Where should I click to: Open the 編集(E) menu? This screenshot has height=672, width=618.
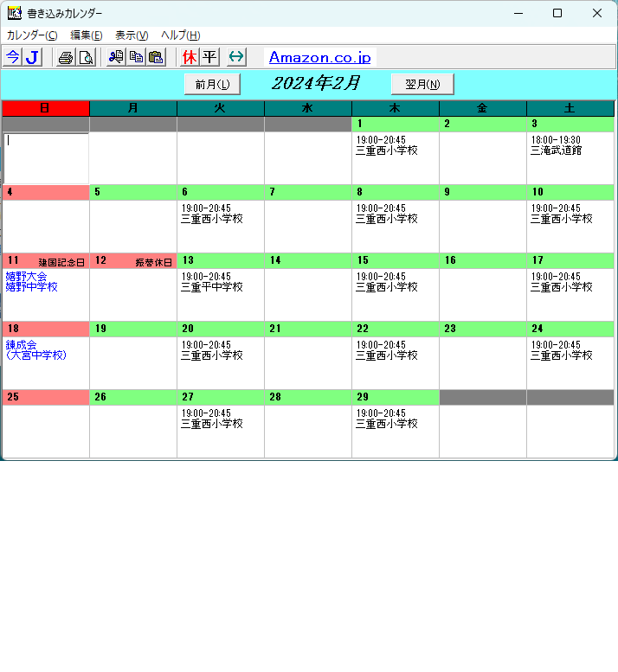86,35
